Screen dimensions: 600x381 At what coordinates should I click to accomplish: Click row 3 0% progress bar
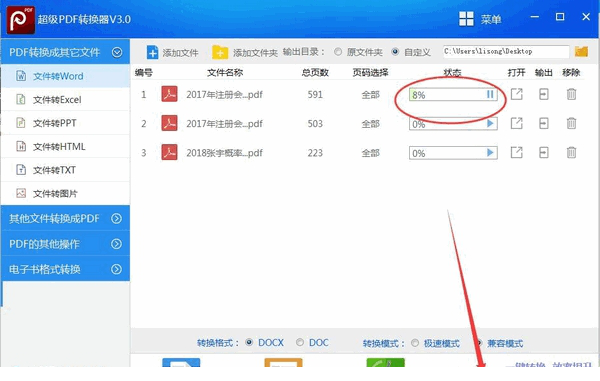(x=453, y=153)
